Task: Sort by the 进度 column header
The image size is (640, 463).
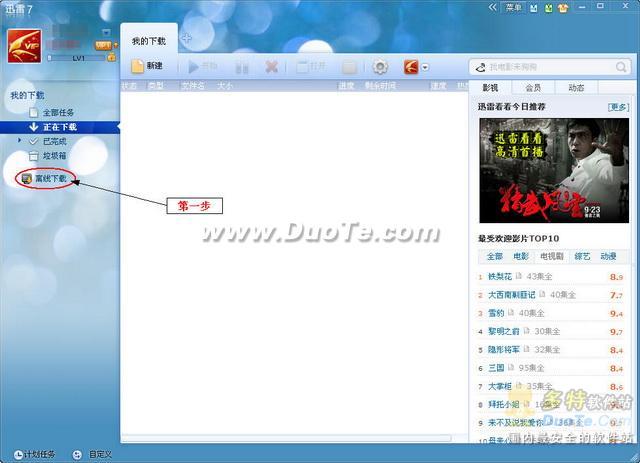Action: point(346,86)
